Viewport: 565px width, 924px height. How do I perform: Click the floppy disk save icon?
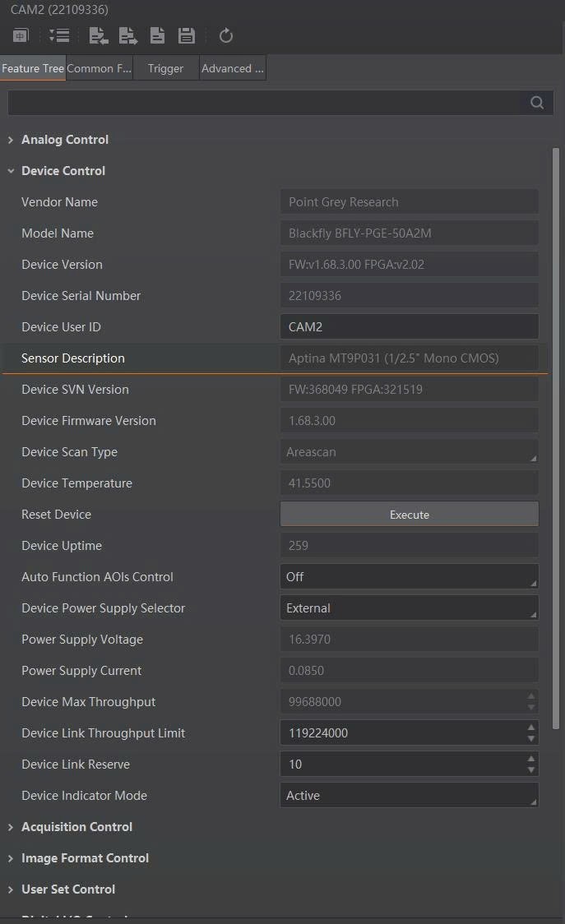187,36
